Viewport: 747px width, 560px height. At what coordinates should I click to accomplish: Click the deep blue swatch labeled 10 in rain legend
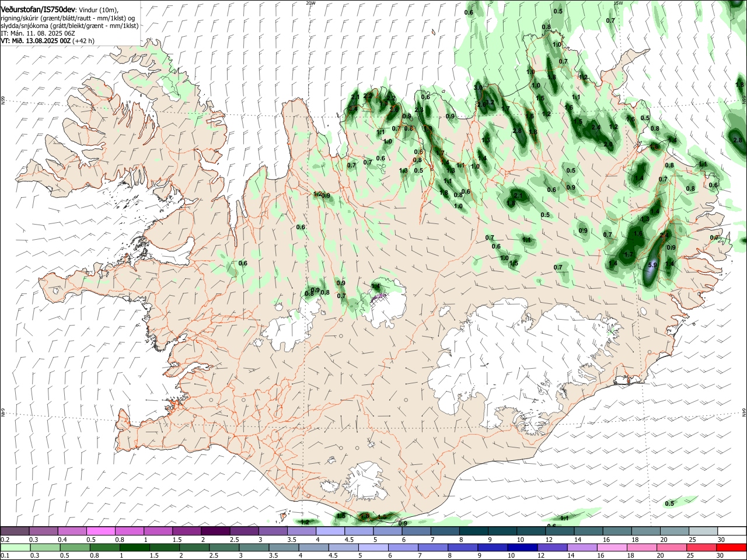click(523, 547)
